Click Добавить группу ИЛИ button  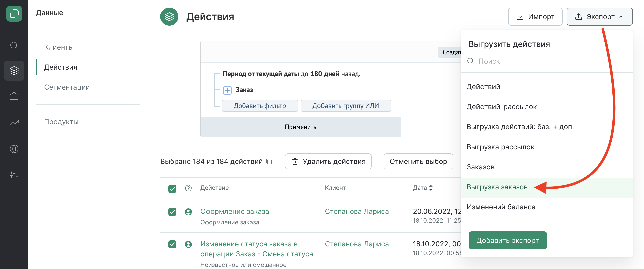[346, 106]
